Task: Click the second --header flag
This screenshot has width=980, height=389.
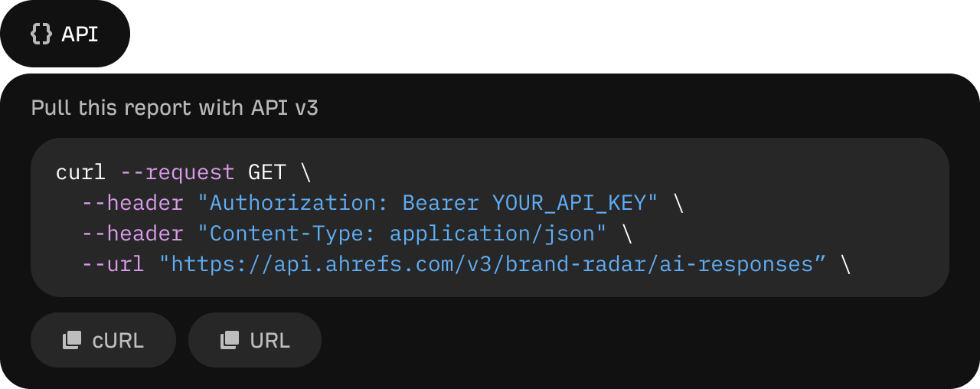Action: point(132,234)
